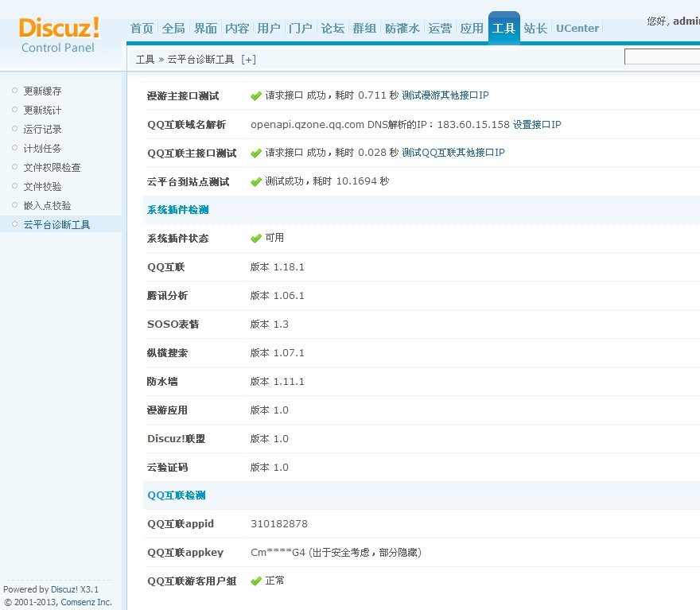Screen dimensions: 700x610
Task: Click the appkey value Cm****G4
Action: (278, 553)
